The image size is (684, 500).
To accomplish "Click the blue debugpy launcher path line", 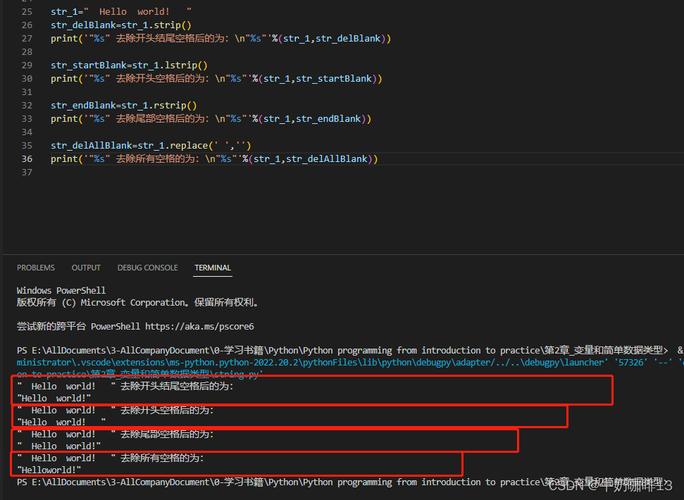I will coord(349,363).
